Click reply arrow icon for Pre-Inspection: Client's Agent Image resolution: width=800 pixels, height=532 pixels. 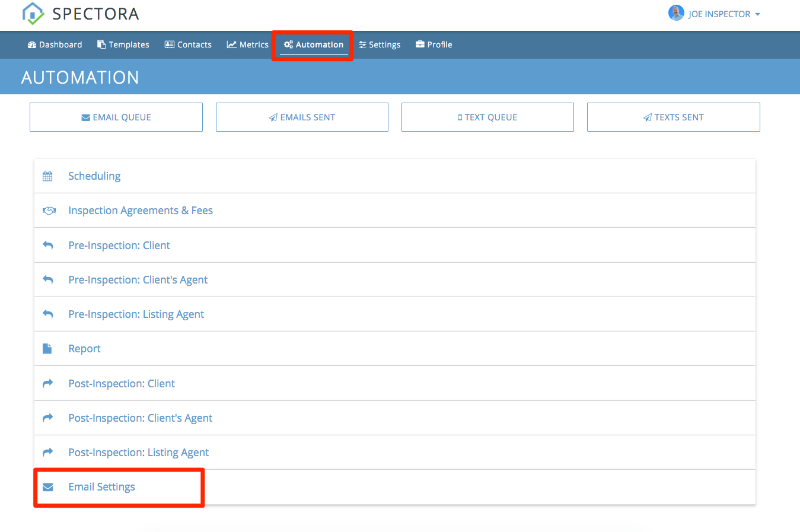[48, 279]
